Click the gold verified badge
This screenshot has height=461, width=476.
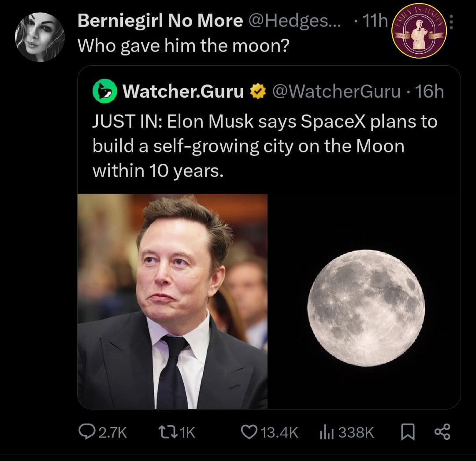(257, 92)
